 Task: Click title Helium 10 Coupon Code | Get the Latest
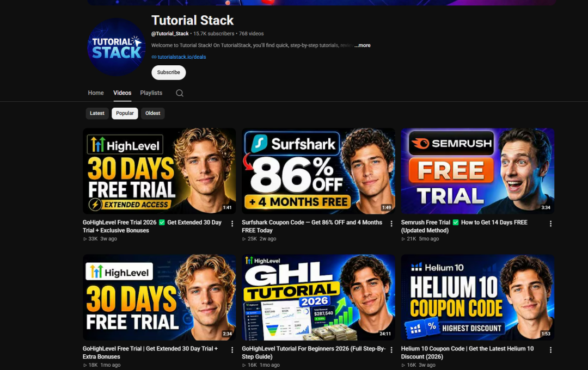click(x=467, y=353)
